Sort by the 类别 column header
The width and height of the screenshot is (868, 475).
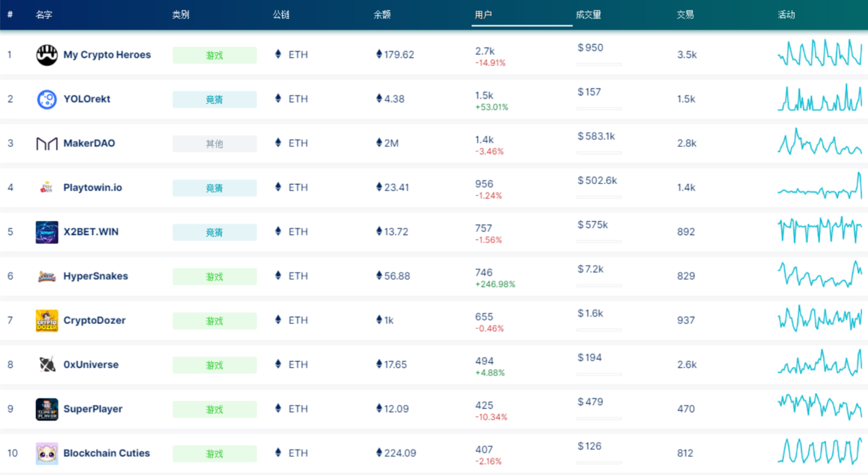pos(180,15)
